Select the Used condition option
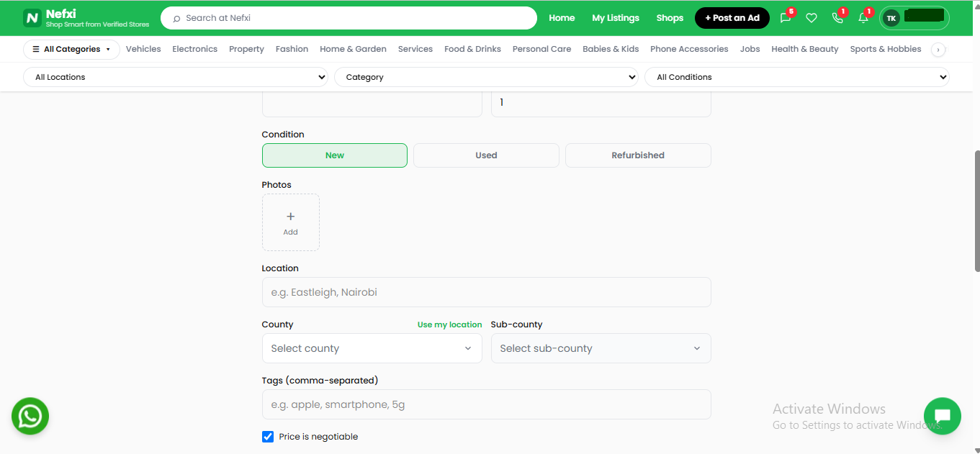The height and width of the screenshot is (454, 980). (x=486, y=155)
